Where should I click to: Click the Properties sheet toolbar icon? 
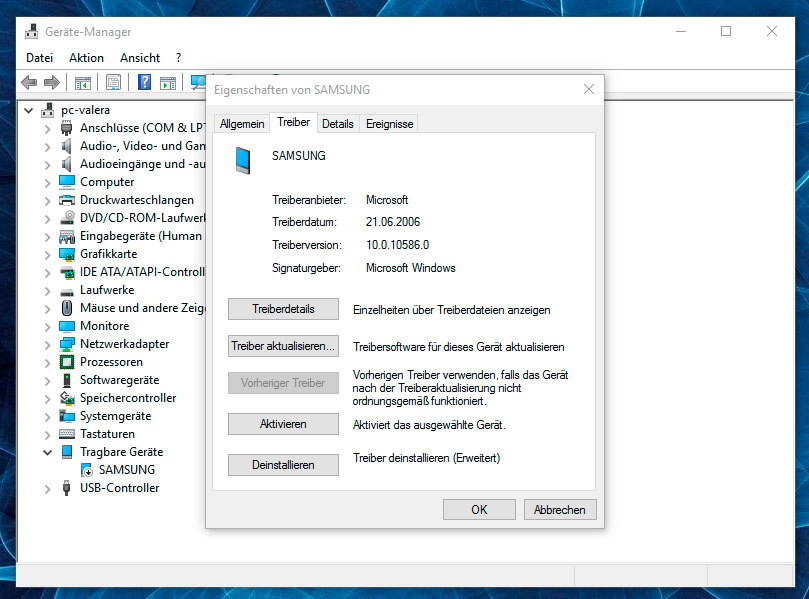click(114, 83)
